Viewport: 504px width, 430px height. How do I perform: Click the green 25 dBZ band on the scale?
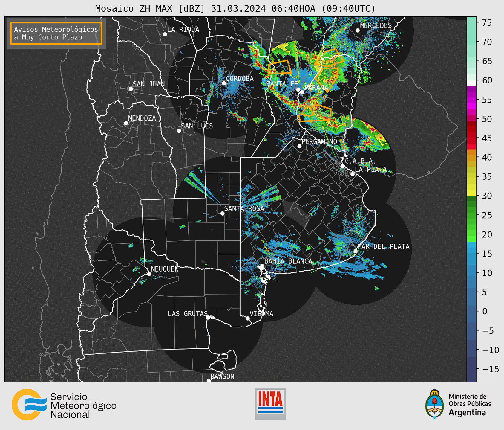(471, 215)
